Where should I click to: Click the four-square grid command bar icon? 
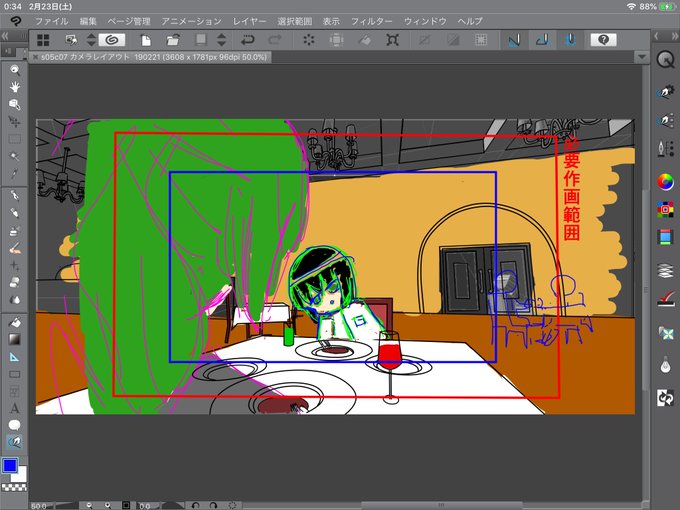tap(43, 40)
